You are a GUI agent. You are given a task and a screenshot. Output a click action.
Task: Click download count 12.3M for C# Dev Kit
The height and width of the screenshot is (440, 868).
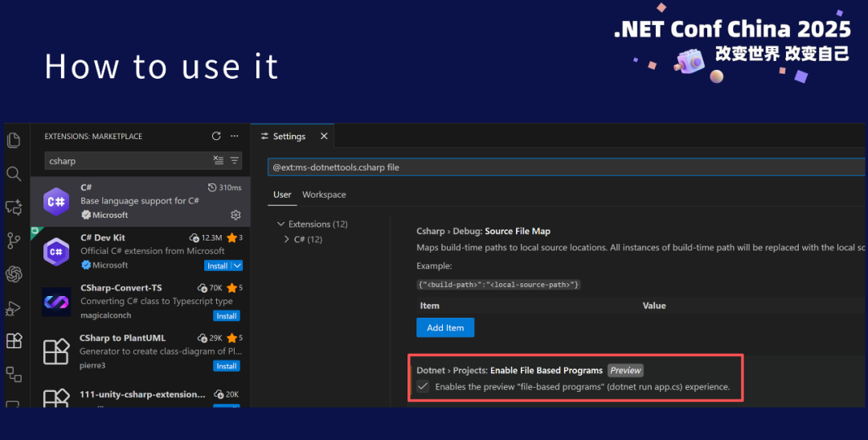206,238
